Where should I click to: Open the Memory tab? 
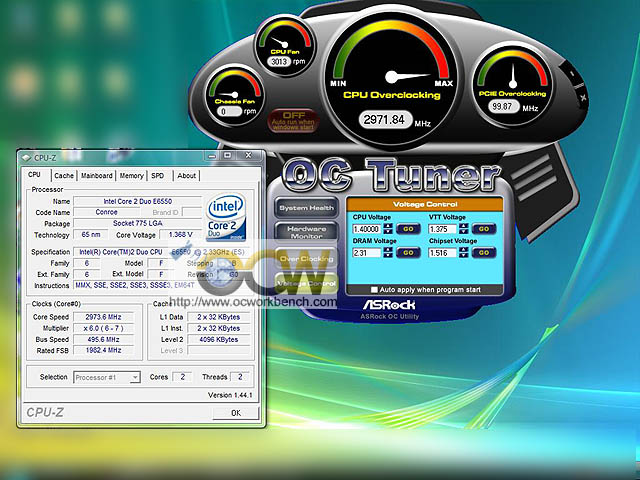pos(131,176)
